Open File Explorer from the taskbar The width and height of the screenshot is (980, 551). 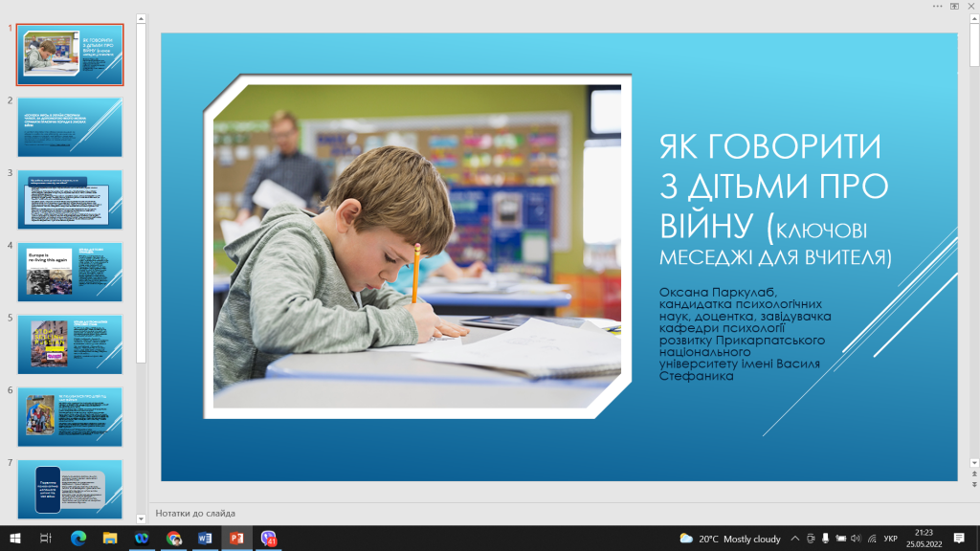pyautogui.click(x=109, y=539)
